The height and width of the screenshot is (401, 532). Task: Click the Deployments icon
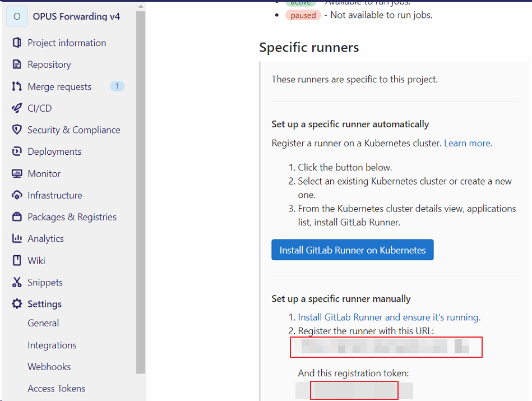pyautogui.click(x=17, y=151)
